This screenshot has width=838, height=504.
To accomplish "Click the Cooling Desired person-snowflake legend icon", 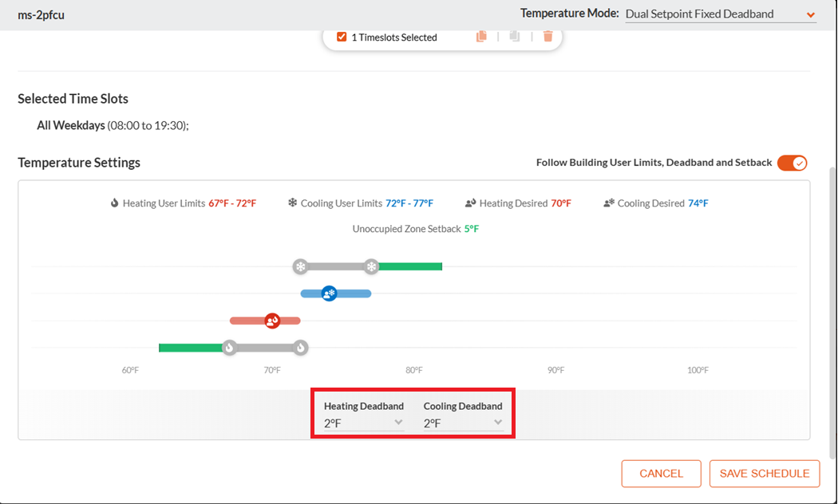I will [x=609, y=203].
